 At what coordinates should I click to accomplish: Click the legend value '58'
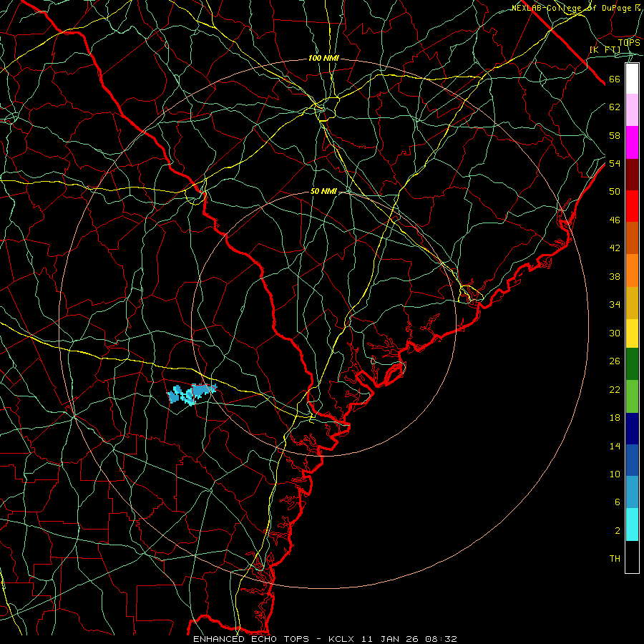pyautogui.click(x=615, y=135)
